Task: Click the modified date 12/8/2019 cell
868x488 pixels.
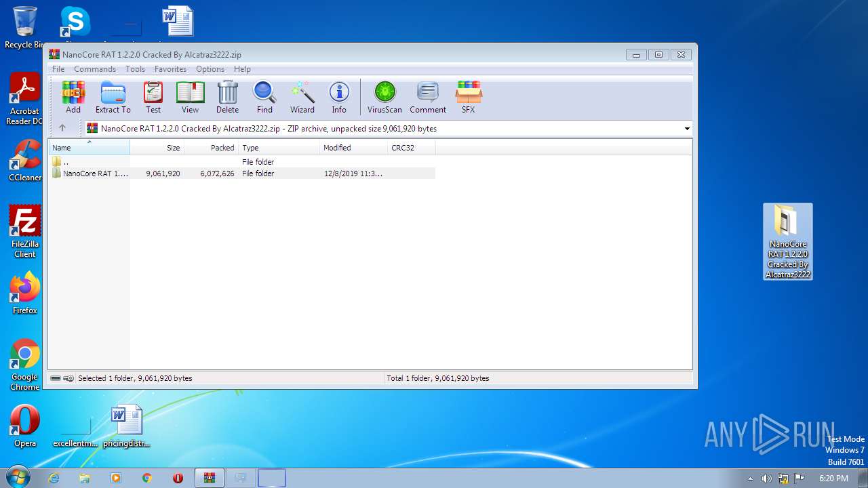Action: [353, 174]
